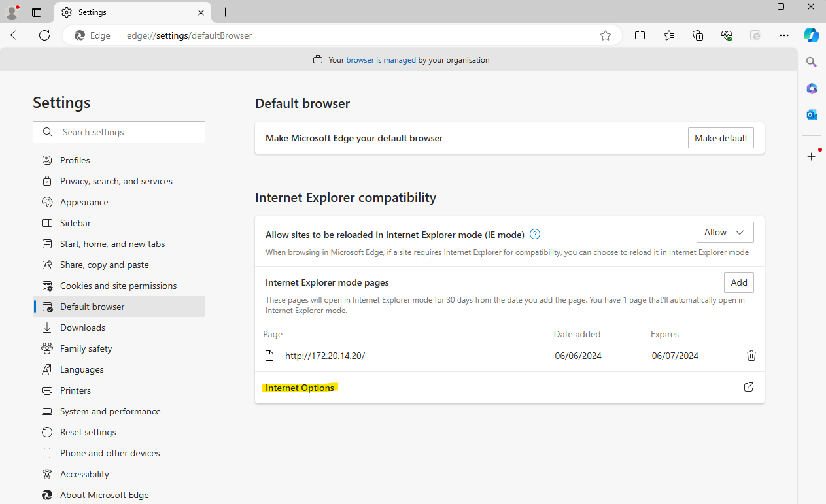The height and width of the screenshot is (504, 826).
Task: Open Phone and other devices
Action: [x=119, y=453]
